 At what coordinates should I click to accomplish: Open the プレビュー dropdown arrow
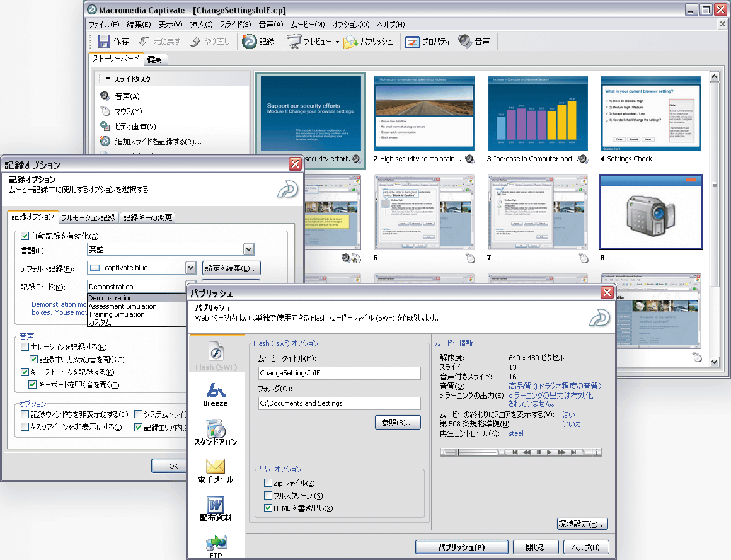point(337,42)
